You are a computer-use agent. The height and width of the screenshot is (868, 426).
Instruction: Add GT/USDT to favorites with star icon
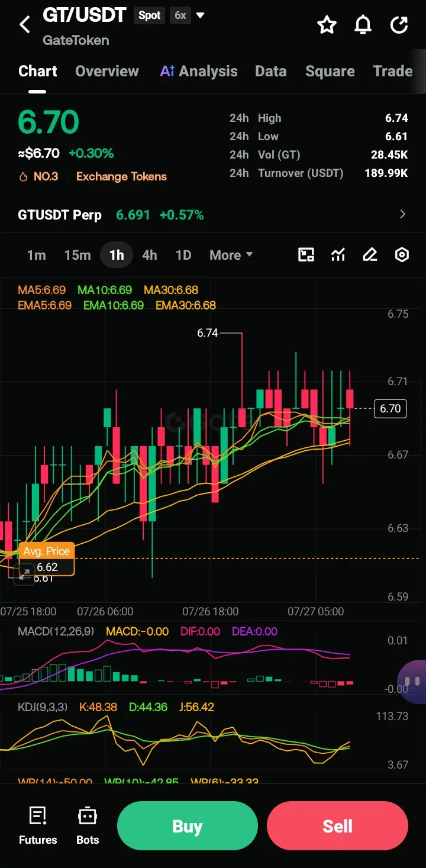[x=327, y=25]
